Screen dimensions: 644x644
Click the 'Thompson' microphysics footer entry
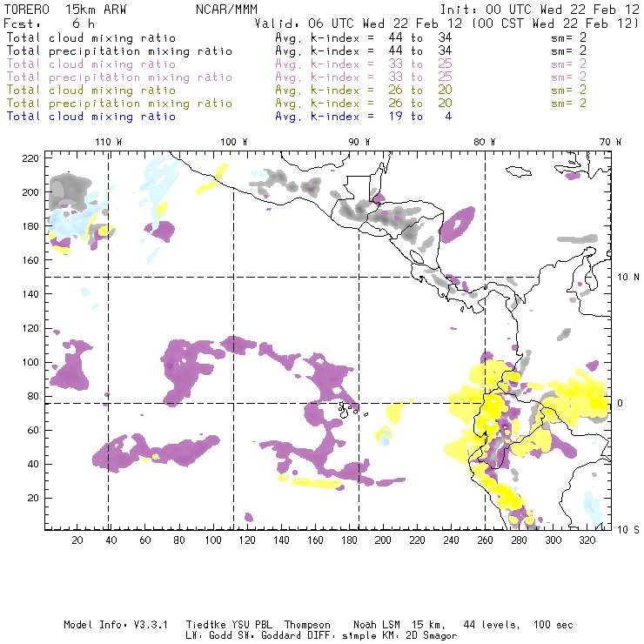(307, 625)
